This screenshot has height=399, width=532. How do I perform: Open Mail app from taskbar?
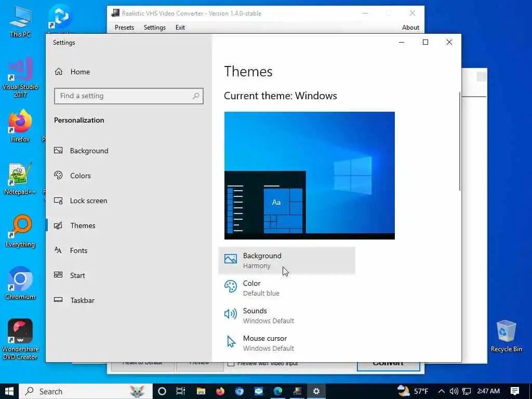click(x=259, y=391)
